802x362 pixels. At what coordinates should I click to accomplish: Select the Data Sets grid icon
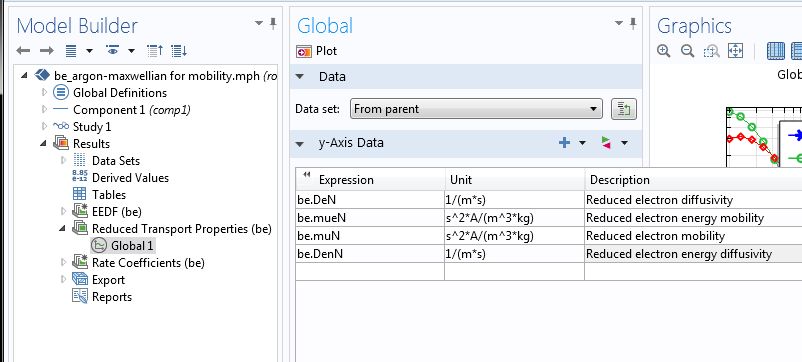click(80, 160)
